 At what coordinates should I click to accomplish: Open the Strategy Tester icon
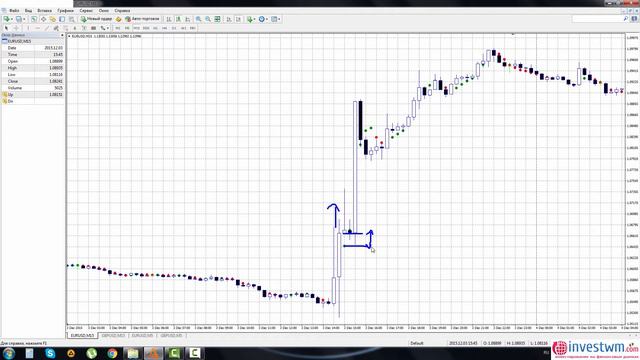click(x=71, y=19)
